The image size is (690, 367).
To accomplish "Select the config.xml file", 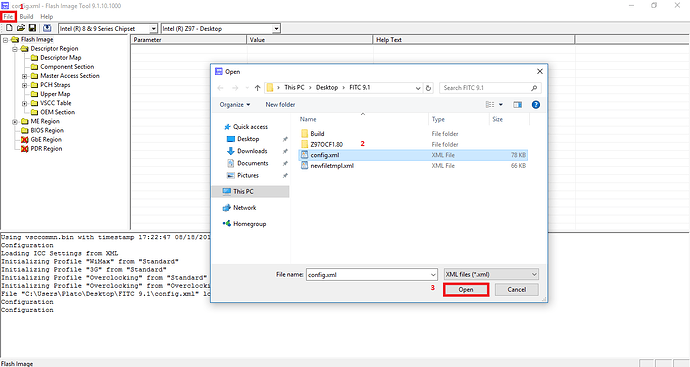I will coord(412,155).
